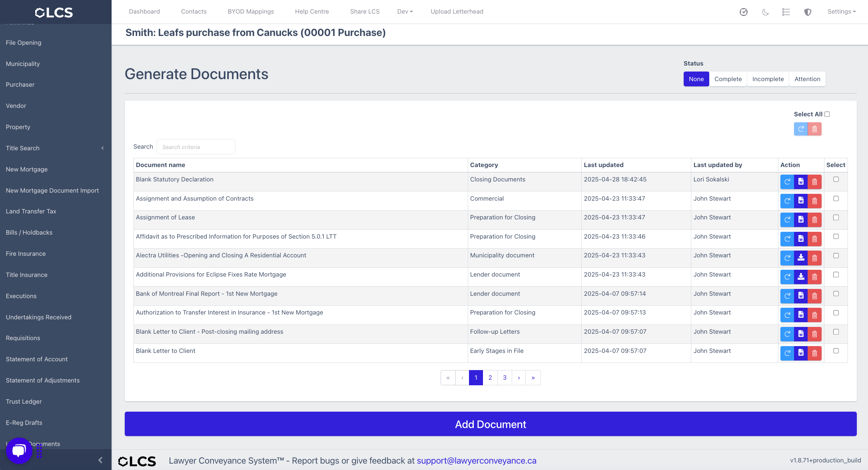This screenshot has width=868, height=470.
Task: Go to next page of documents
Action: 519,378
